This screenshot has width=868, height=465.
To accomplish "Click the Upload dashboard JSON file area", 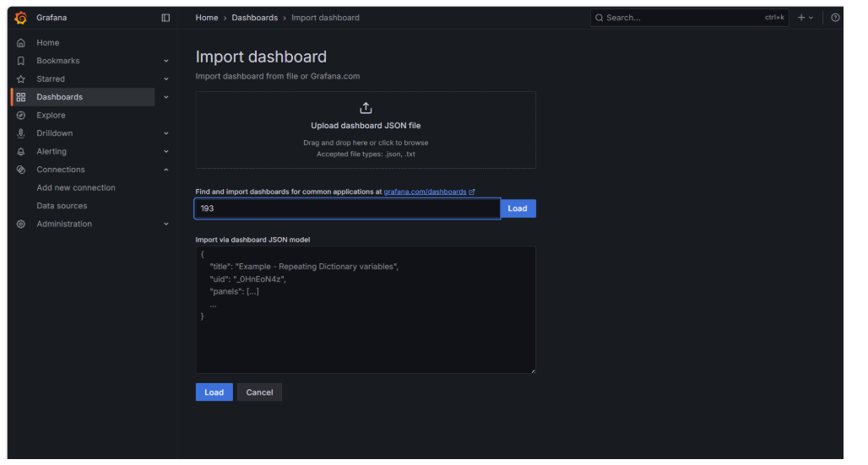I will [366, 130].
